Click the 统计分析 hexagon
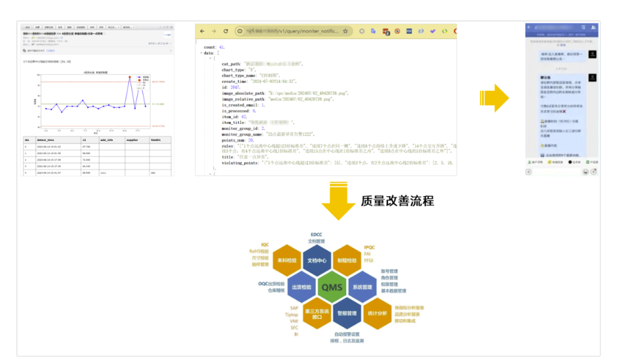 tap(377, 313)
